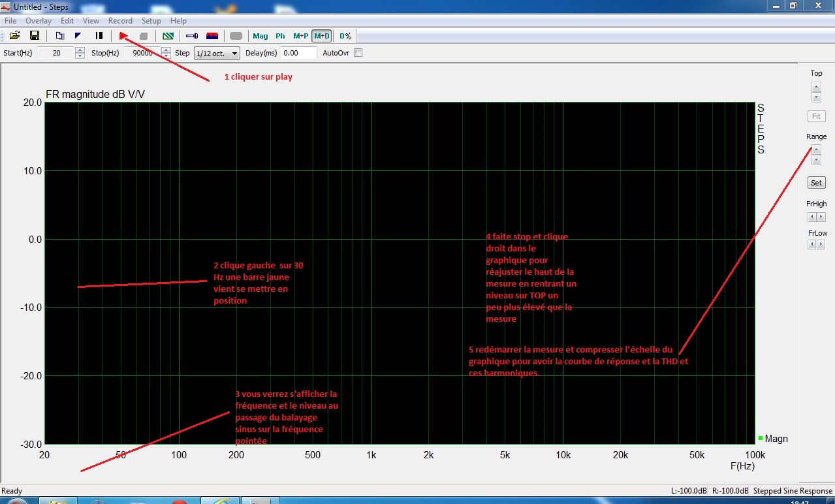
Task: Click the Set button under Range
Action: [816, 183]
